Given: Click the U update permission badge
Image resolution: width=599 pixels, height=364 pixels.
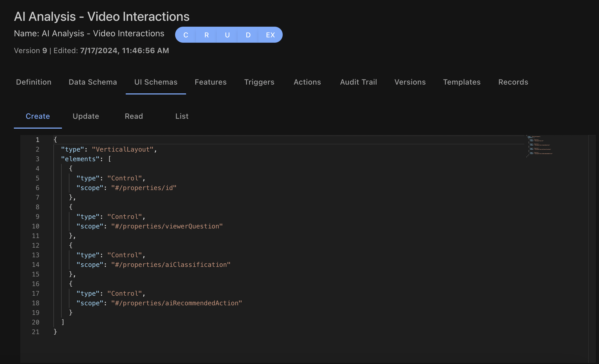Looking at the screenshot, I should [227, 35].
